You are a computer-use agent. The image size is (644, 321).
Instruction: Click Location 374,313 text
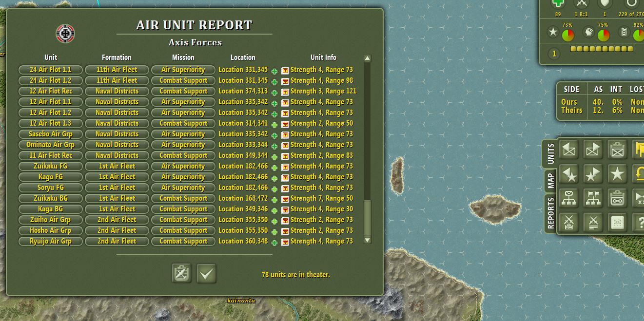[x=243, y=91]
